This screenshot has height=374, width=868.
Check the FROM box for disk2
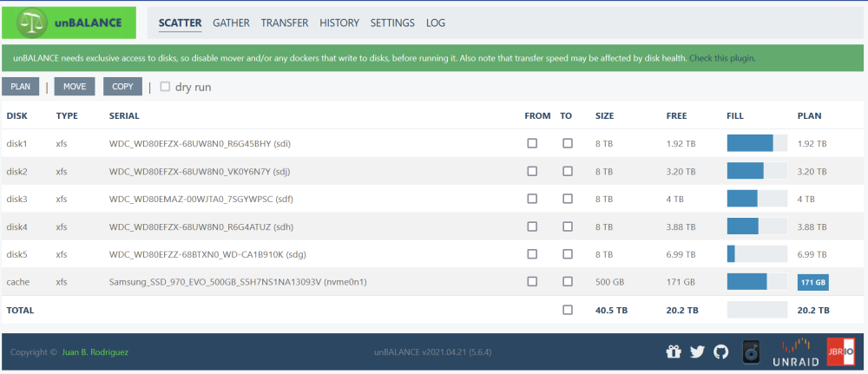[532, 171]
